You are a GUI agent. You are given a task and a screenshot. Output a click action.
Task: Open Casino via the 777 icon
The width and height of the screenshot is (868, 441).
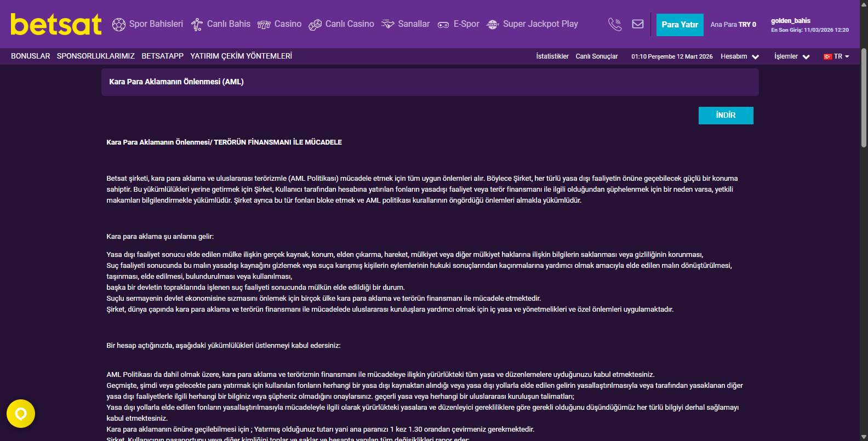tap(264, 25)
